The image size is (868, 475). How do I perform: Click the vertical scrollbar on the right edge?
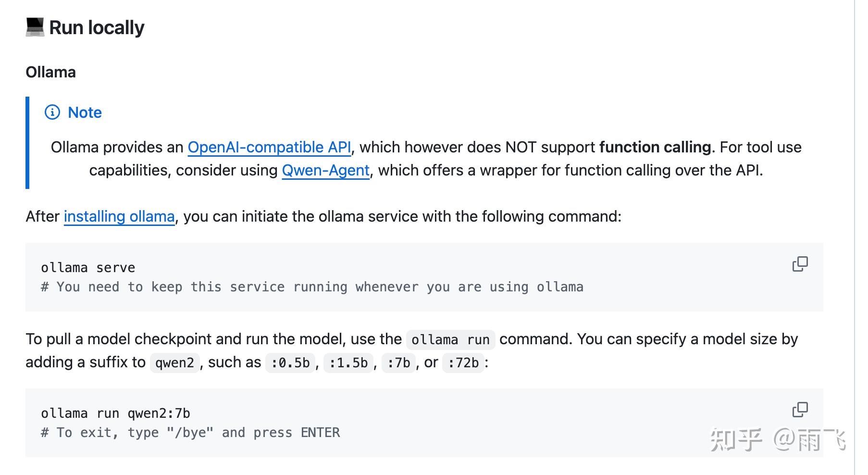[855, 237]
